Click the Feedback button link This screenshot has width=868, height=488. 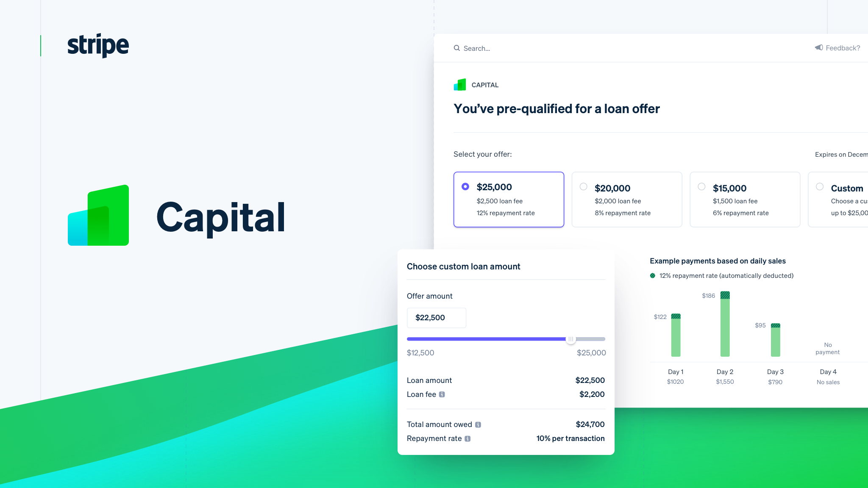pyautogui.click(x=839, y=48)
